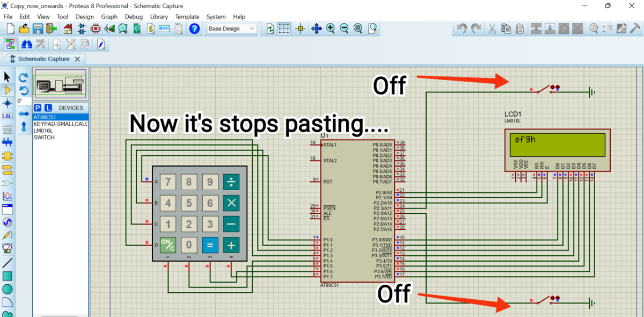644x317 pixels.
Task: Select LM016L in devices list
Action: click(60, 131)
